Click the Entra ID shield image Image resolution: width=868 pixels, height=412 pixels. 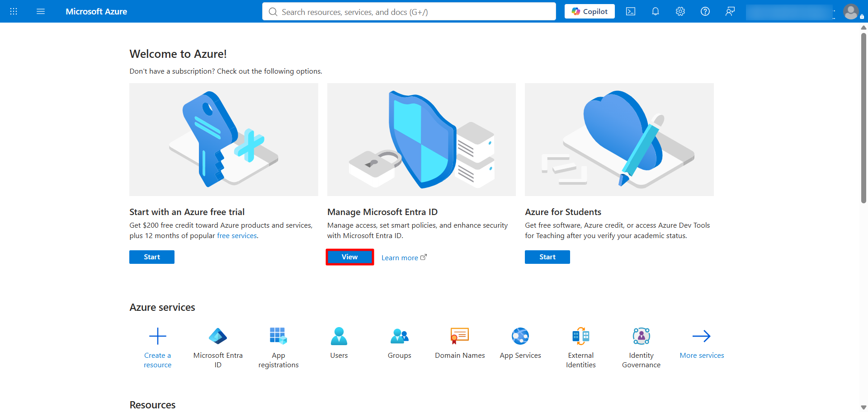click(421, 140)
